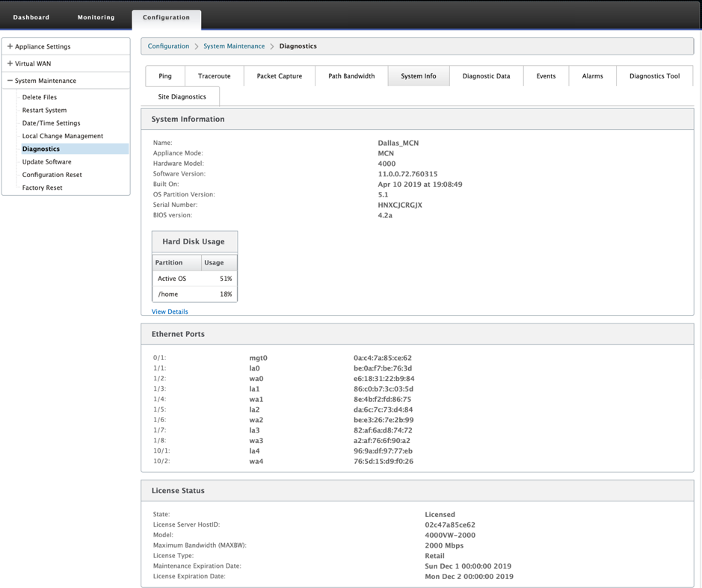Switch to the Monitoring tab
Viewport: 702px width, 588px height.
96,17
